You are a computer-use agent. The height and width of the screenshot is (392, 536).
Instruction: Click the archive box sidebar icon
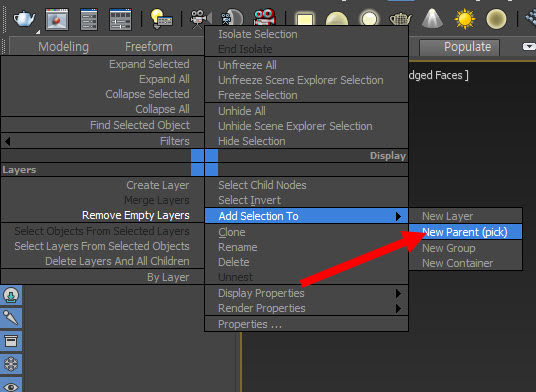(x=11, y=341)
